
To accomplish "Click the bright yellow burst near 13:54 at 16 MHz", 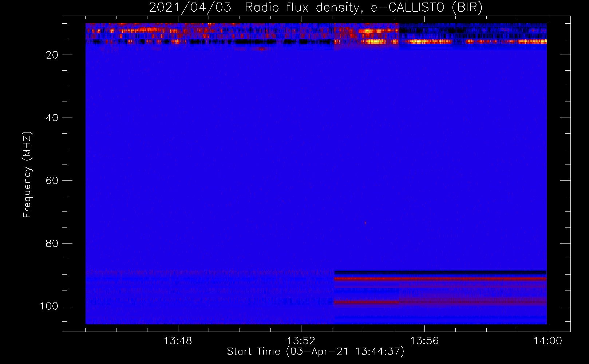I will [375, 42].
